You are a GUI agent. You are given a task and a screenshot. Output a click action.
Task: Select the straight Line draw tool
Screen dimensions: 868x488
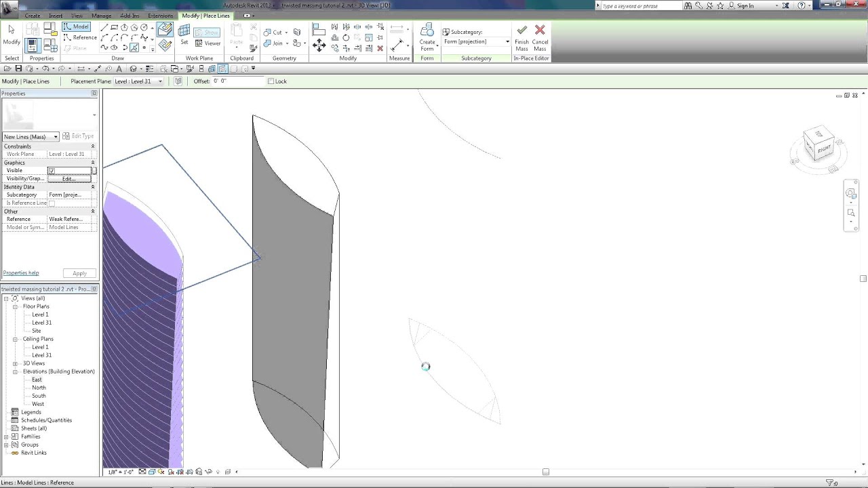point(104,28)
